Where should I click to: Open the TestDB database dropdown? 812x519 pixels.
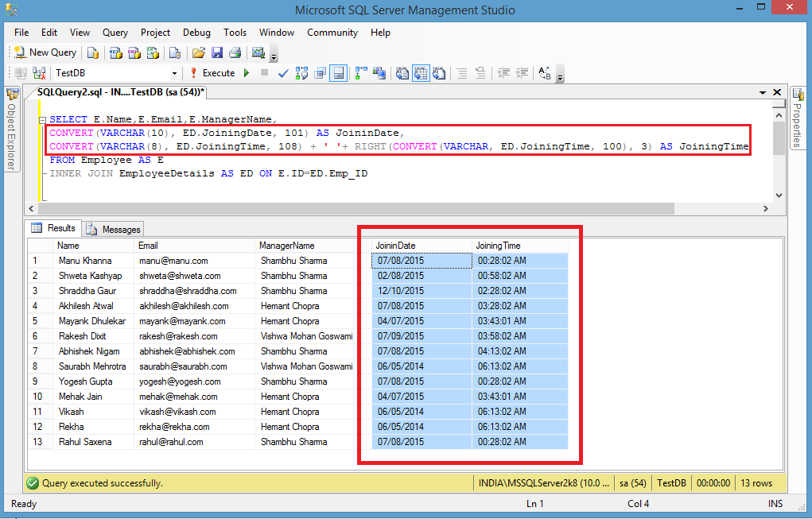click(174, 73)
